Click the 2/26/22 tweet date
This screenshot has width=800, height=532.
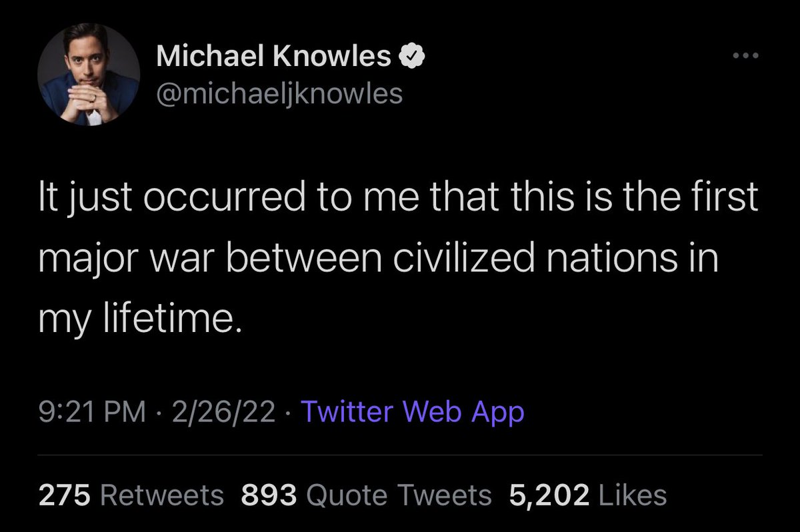click(x=223, y=412)
